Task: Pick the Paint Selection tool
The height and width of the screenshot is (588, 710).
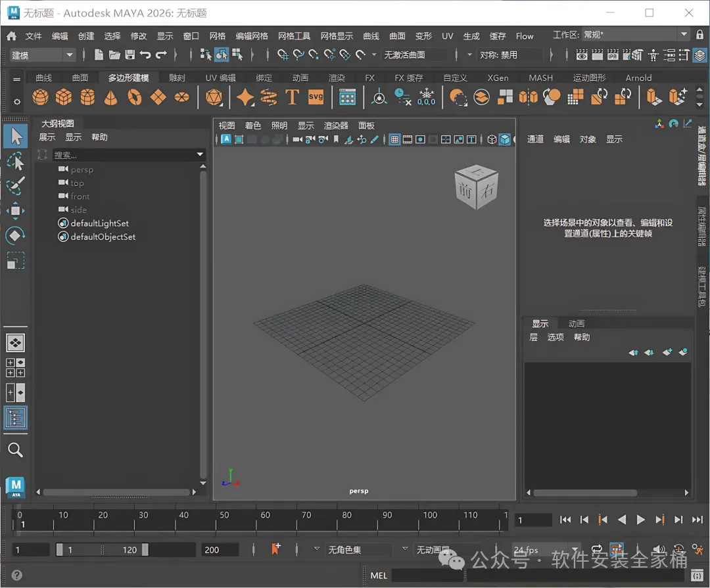Action: pyautogui.click(x=15, y=185)
